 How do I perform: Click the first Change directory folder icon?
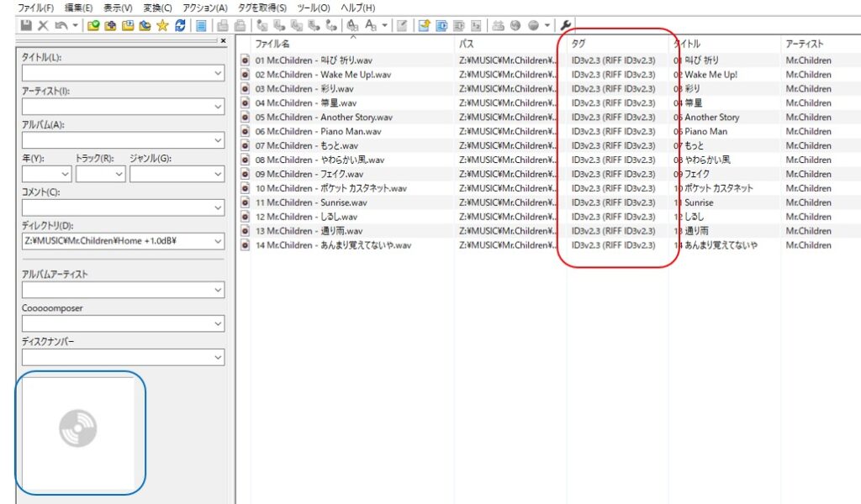click(x=93, y=25)
